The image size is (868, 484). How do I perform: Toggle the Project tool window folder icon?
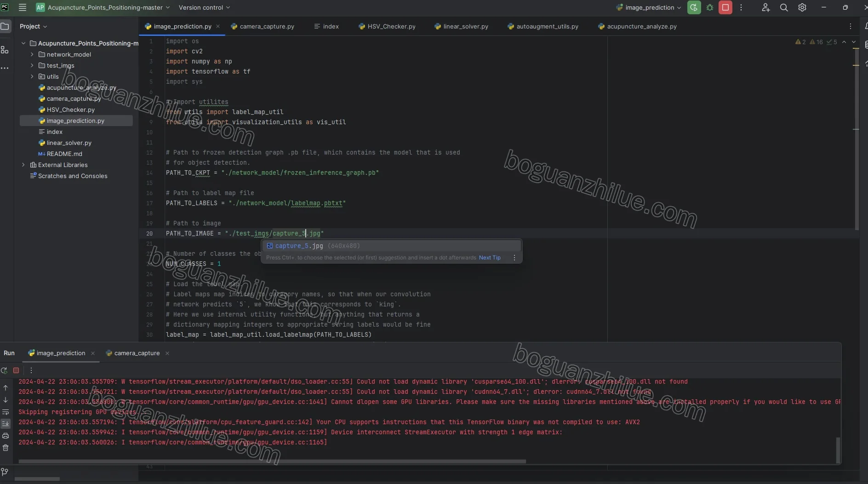tap(5, 26)
